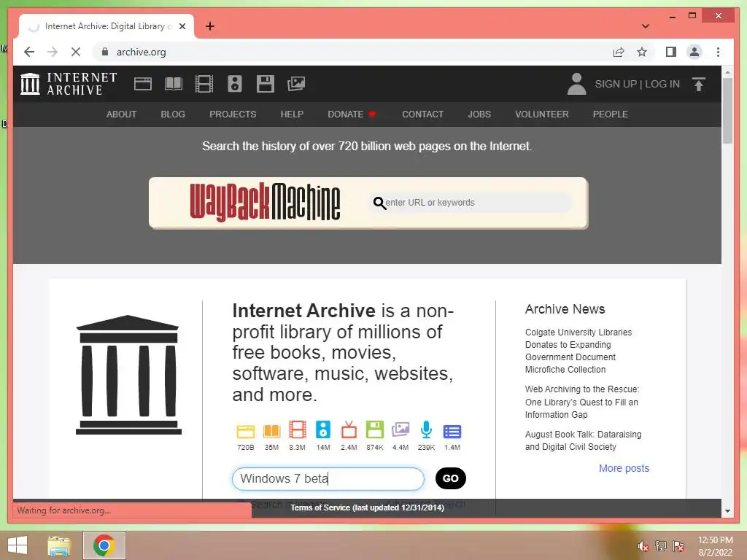Open the VOLUNTEER menu item
The height and width of the screenshot is (560, 747).
click(542, 114)
